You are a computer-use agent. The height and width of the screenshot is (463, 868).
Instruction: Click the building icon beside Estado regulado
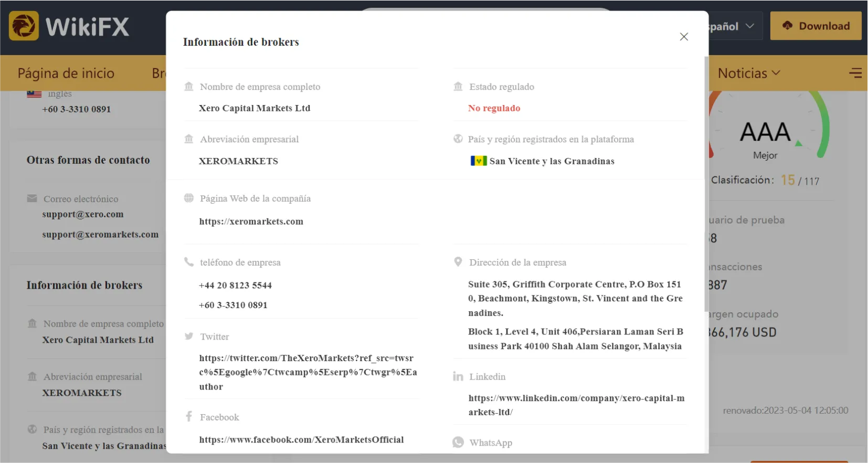(x=458, y=86)
